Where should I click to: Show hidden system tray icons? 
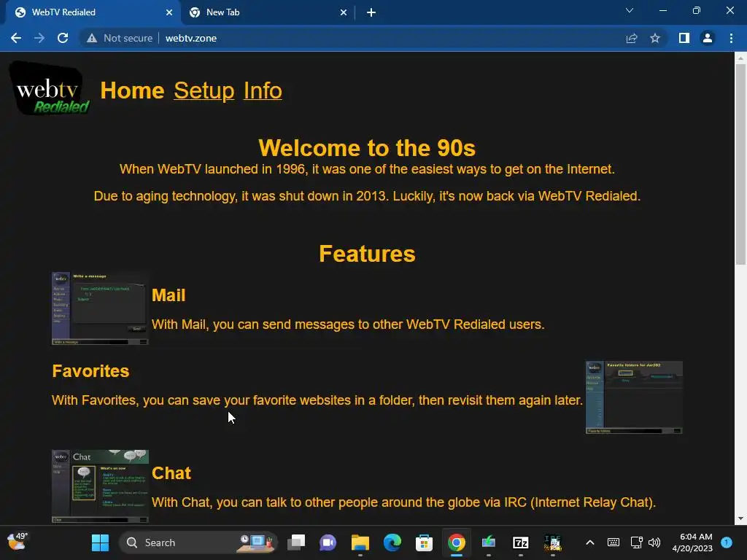coord(589,542)
